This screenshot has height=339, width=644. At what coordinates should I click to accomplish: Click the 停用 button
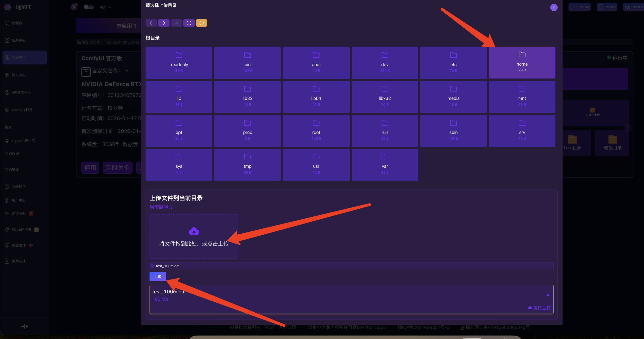90,168
